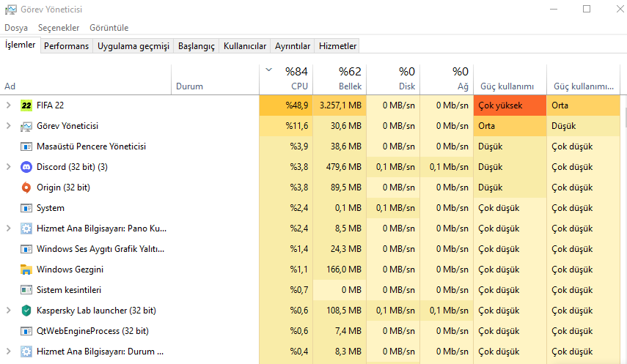
Task: Select the Origin (32 bit) process name
Action: point(63,187)
